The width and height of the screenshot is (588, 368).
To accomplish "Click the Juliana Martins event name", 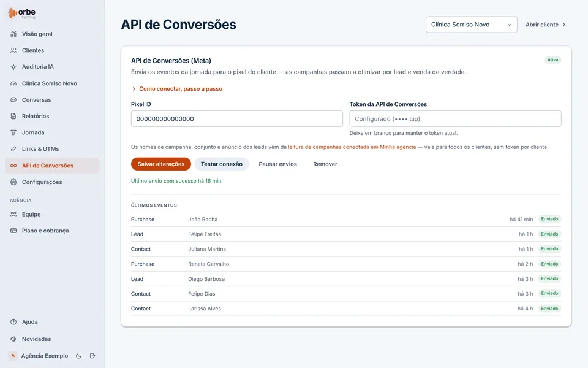I will point(207,250).
